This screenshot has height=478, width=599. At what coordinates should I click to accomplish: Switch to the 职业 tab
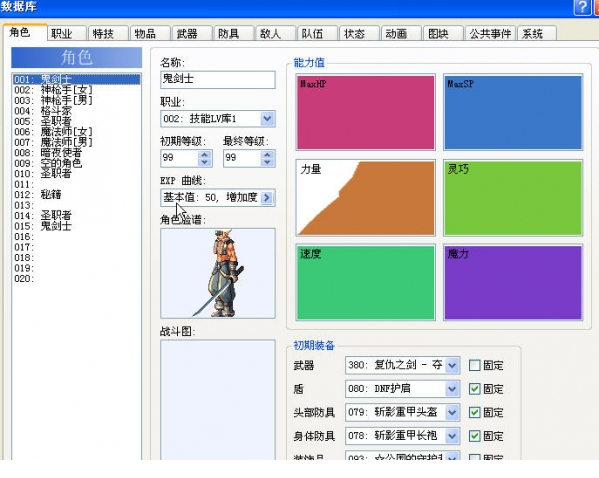click(66, 34)
